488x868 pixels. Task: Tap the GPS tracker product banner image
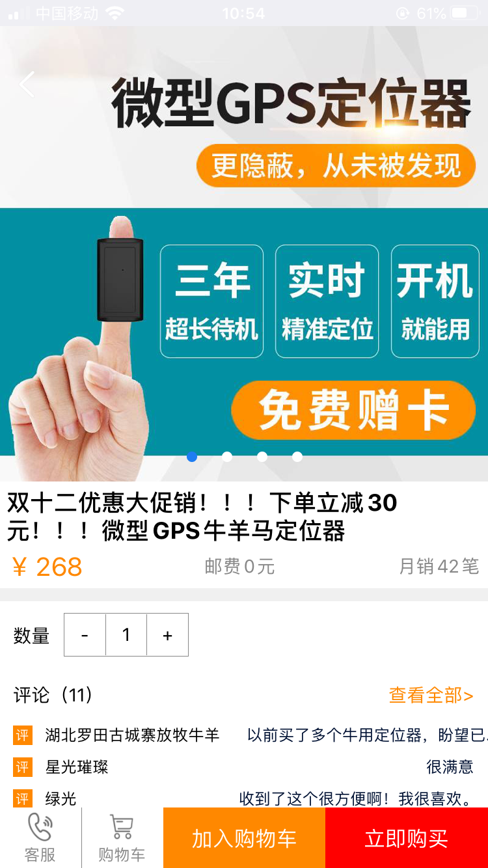[244, 254]
